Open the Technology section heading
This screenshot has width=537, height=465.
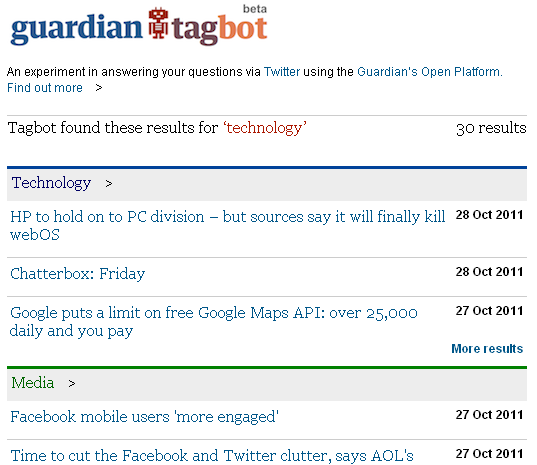[51, 183]
